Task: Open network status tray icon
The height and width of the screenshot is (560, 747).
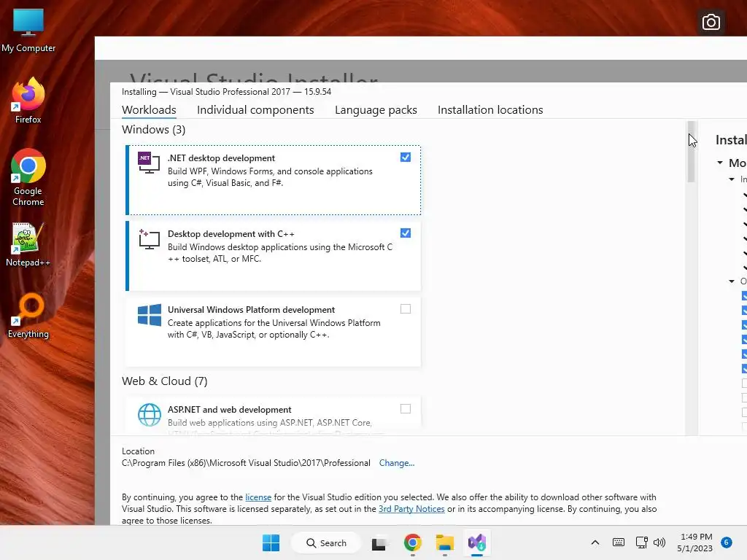Action: pyautogui.click(x=642, y=542)
